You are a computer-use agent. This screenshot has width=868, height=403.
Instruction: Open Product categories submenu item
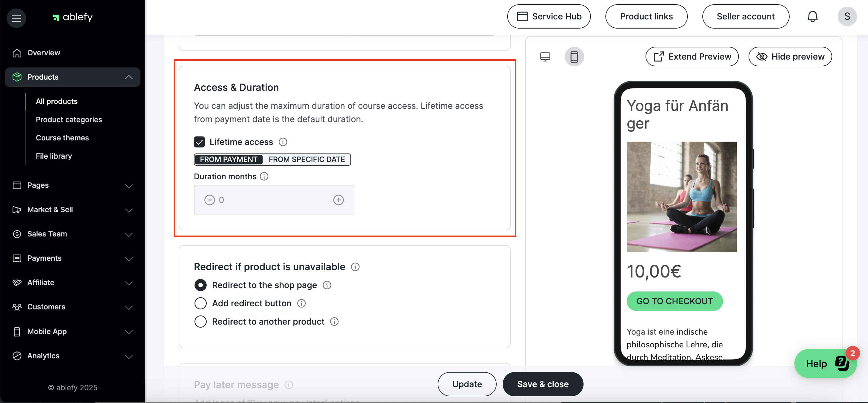[69, 120]
